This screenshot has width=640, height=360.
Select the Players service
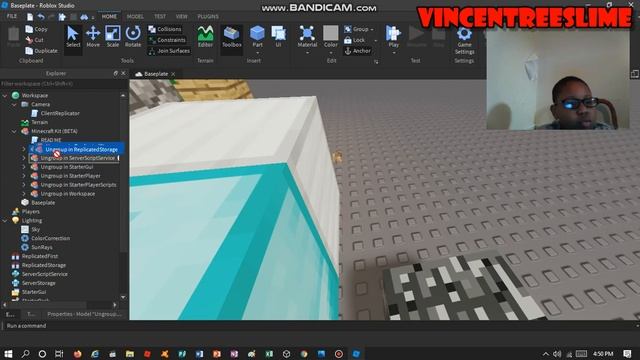pos(31,212)
